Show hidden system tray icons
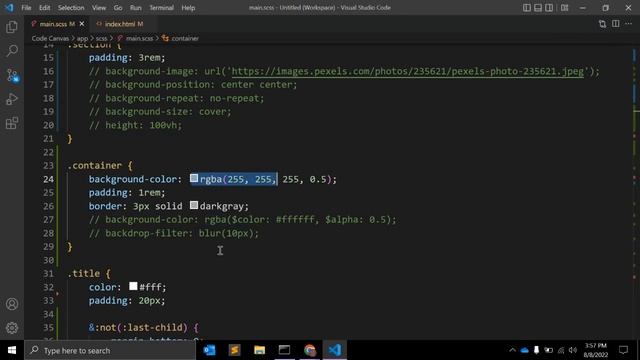640x360 pixels. tap(512, 350)
